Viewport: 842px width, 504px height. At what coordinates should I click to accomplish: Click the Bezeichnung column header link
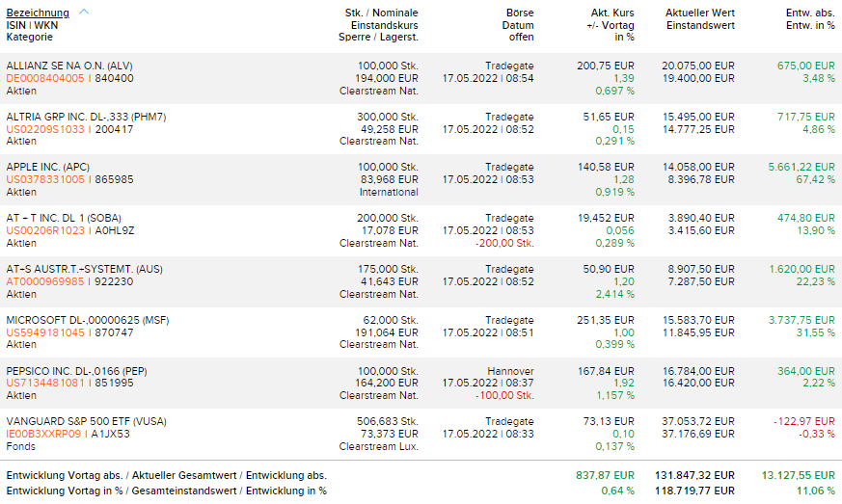coord(38,13)
